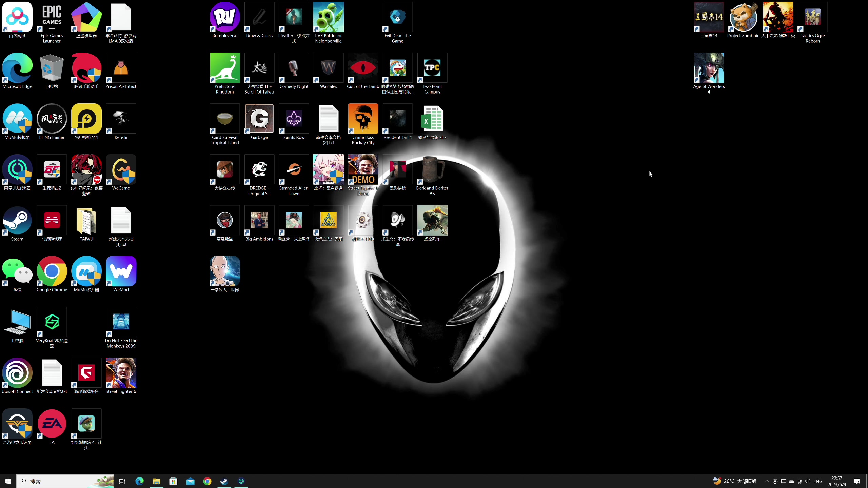Open the Ubisoft Connect shortcut
This screenshot has width=868, height=488.
pyautogui.click(x=17, y=376)
